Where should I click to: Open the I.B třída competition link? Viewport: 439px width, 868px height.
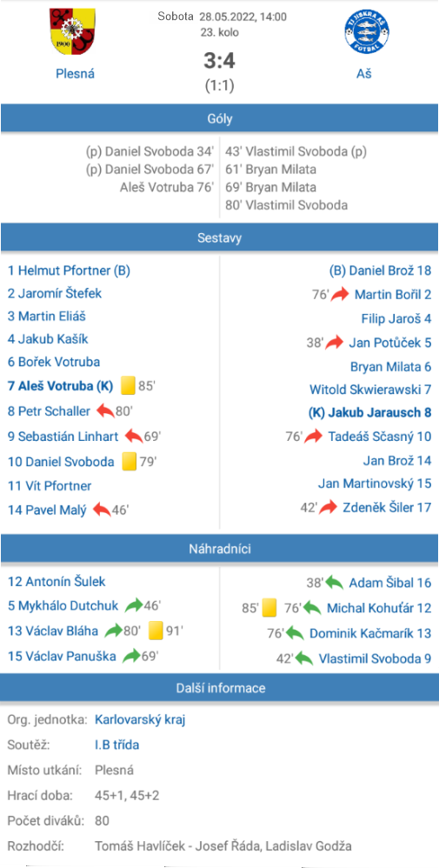coord(116,745)
